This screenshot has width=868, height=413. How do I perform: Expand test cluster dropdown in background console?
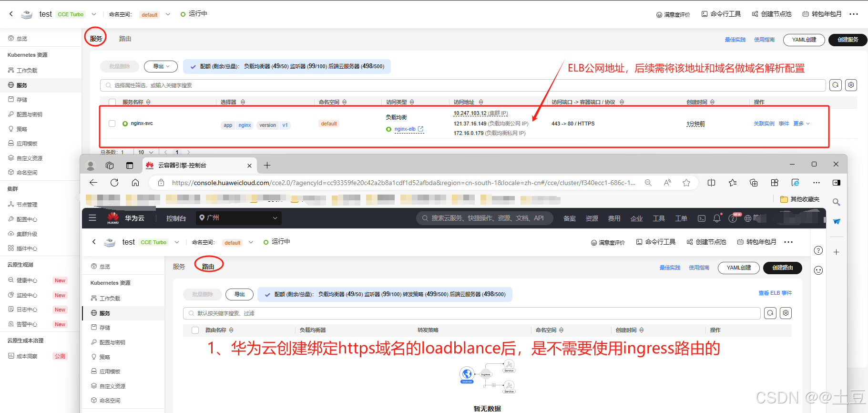click(94, 14)
